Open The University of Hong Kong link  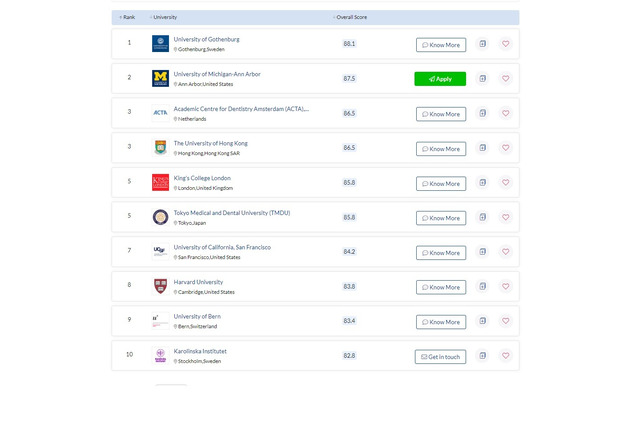(211, 143)
